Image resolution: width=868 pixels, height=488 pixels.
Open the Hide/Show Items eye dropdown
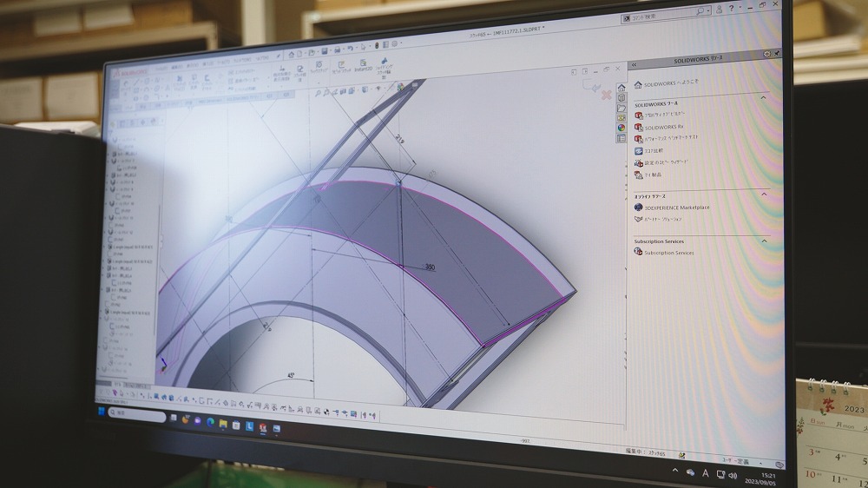[378, 88]
